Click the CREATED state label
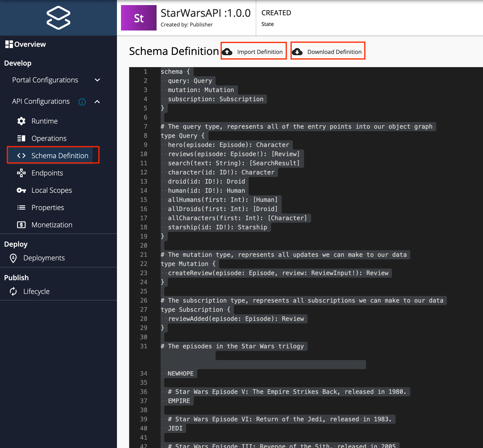Screen dimensions: 483x448 [276, 13]
